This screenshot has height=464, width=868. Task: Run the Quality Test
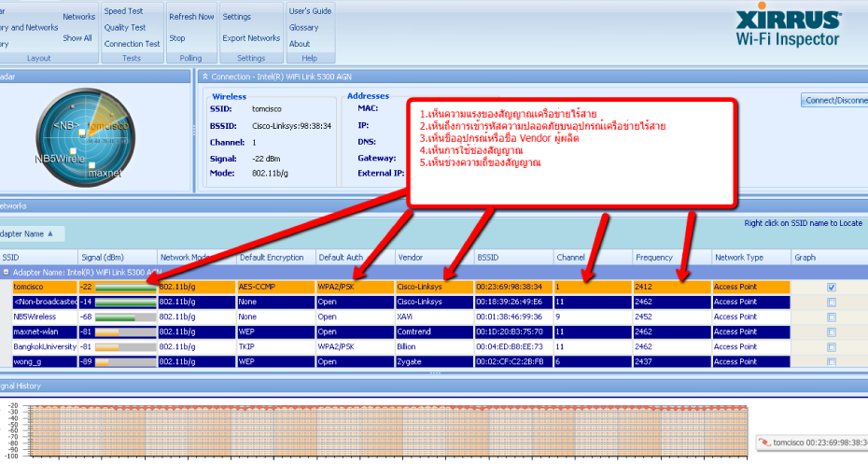pyautogui.click(x=125, y=27)
